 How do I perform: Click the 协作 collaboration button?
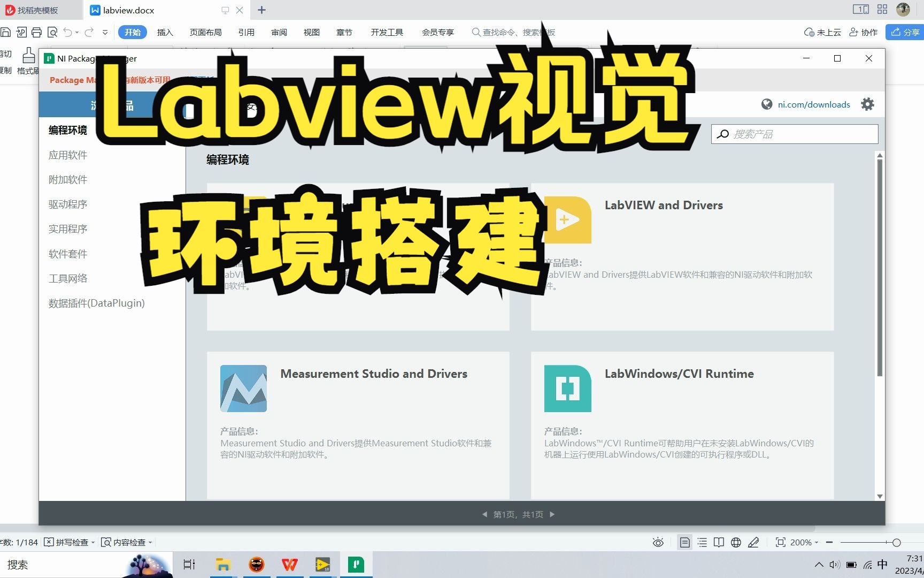coord(864,32)
